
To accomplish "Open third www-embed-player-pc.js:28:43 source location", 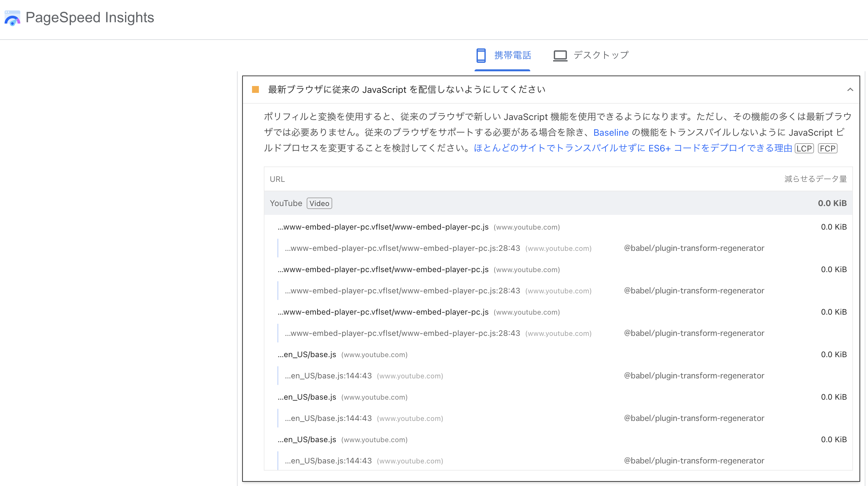I will click(402, 333).
